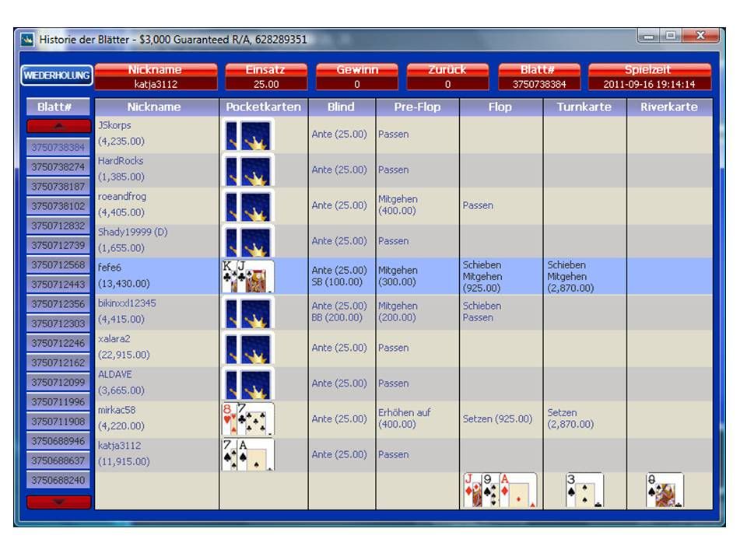Select hand number 3750712162

click(x=58, y=362)
